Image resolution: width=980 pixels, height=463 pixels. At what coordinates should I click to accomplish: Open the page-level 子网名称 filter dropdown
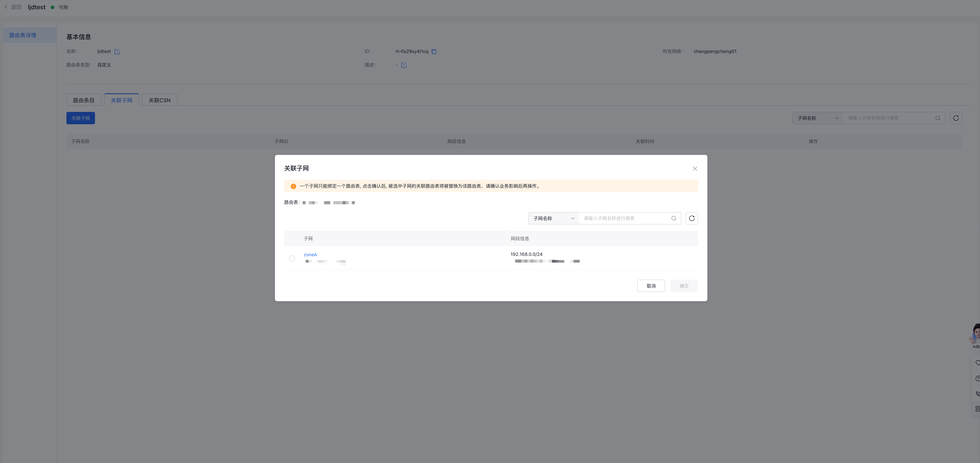pyautogui.click(x=818, y=118)
